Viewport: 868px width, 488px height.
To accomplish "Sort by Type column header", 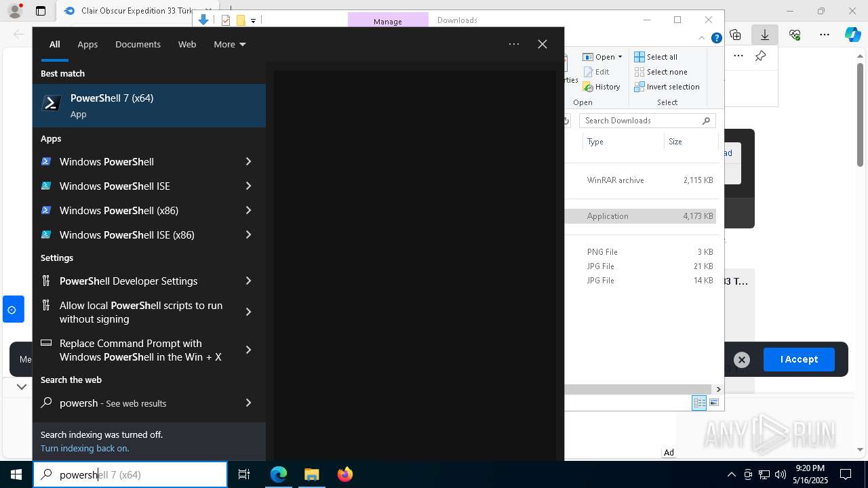I will tap(623, 142).
